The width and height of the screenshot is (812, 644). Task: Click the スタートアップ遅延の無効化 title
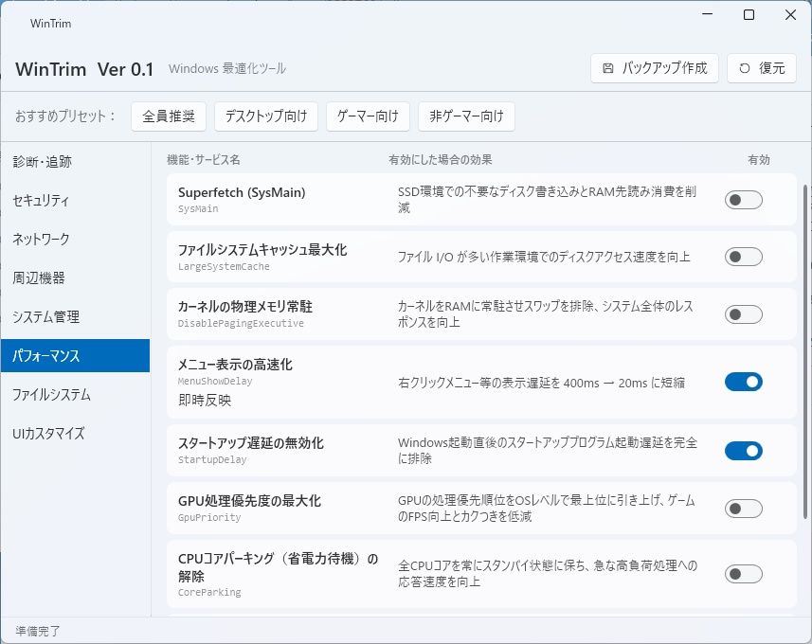coord(251,443)
